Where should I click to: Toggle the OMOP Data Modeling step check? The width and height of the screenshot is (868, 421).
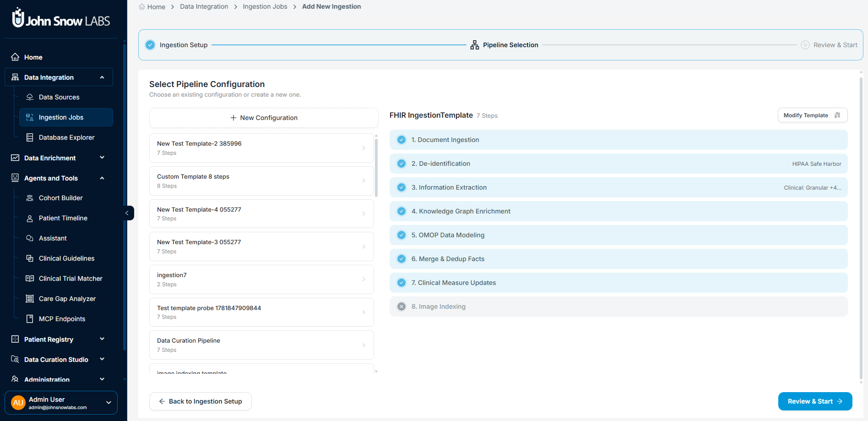(401, 235)
